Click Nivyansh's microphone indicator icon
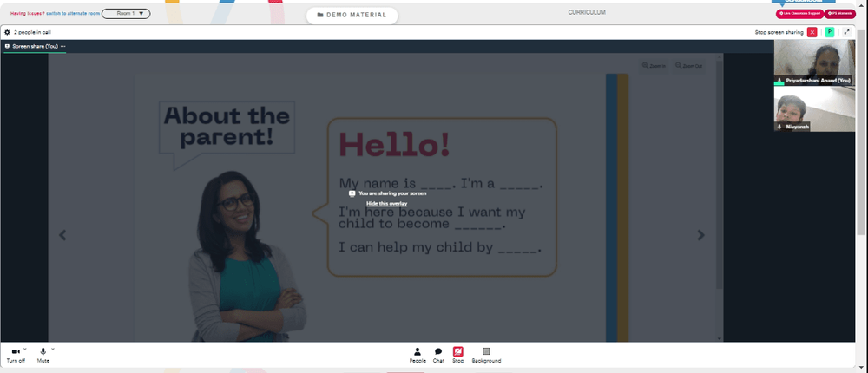The image size is (868, 373). (779, 127)
